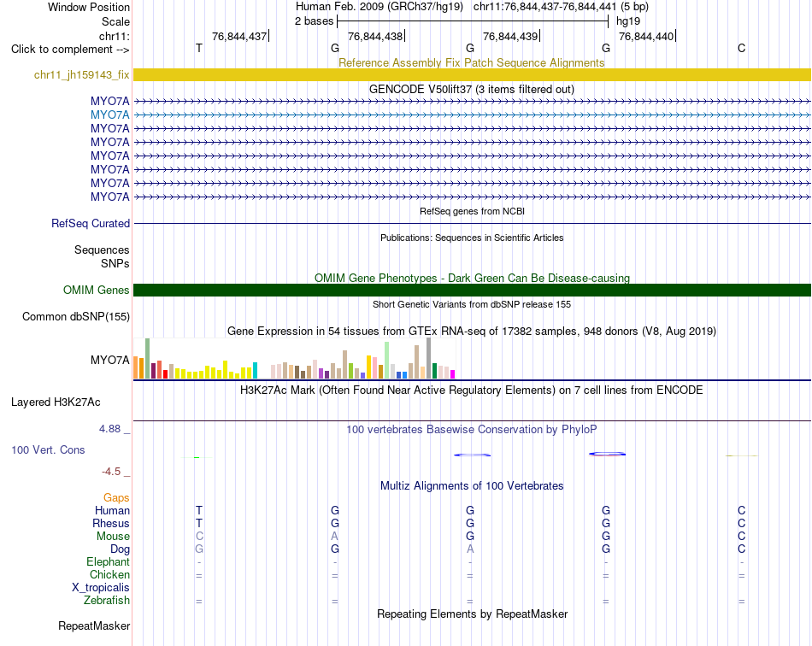Click the Gaps row label
Viewport: 812px width, 646px height.
click(116, 497)
